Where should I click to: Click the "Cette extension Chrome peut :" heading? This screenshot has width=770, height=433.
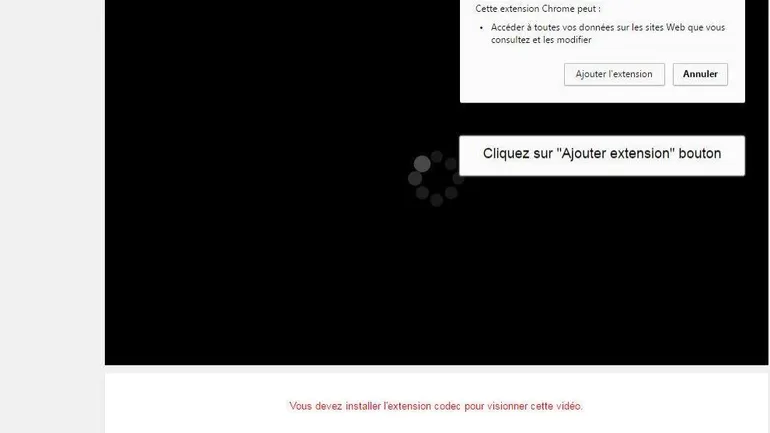(x=537, y=8)
